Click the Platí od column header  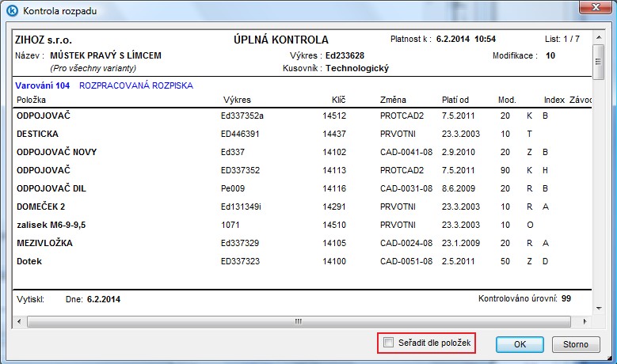(455, 100)
